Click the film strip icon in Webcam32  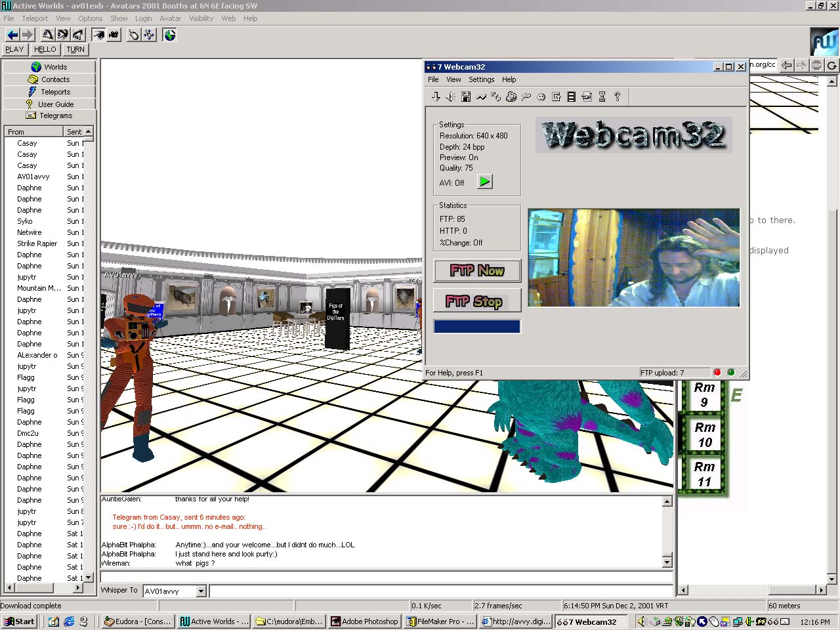572,97
